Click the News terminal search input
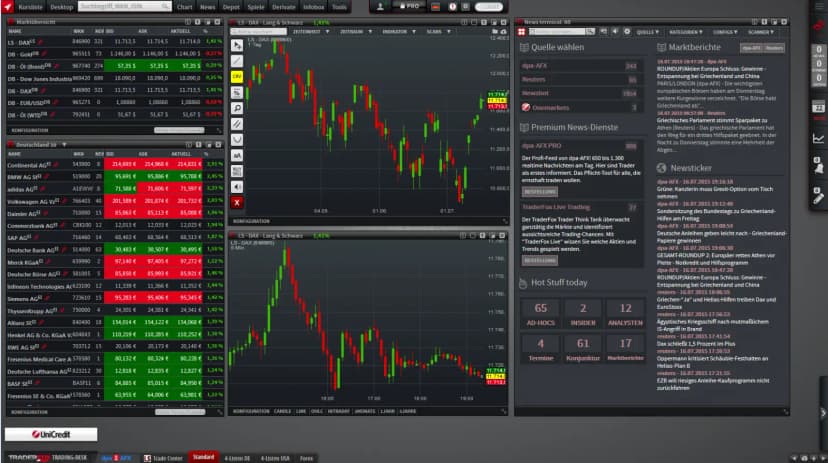The image size is (828, 463). pos(557,32)
